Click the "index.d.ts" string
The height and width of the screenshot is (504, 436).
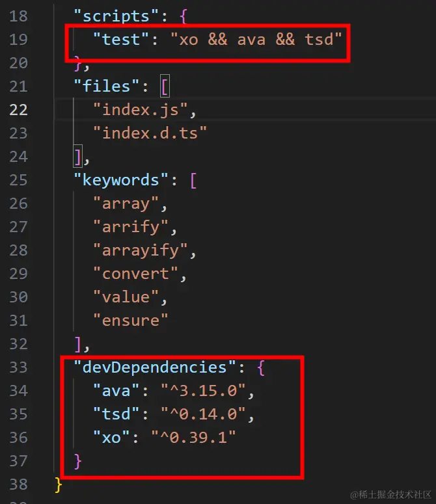pos(150,133)
